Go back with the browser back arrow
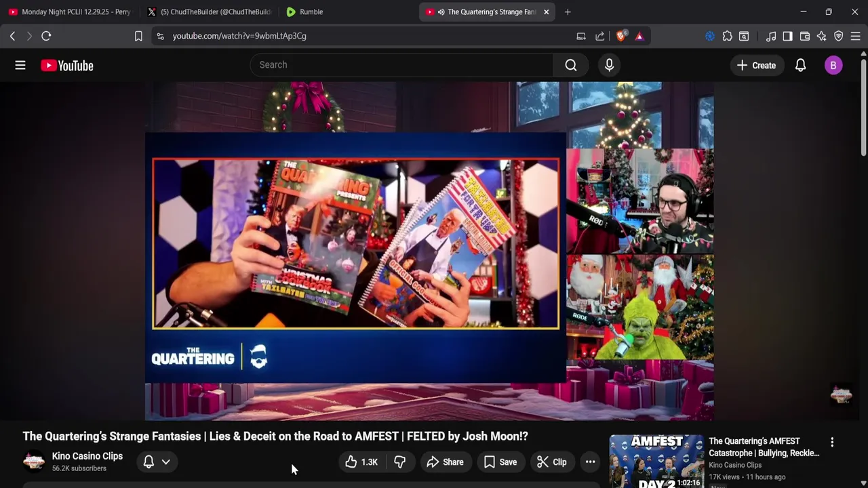Image resolution: width=868 pixels, height=488 pixels. [x=12, y=36]
